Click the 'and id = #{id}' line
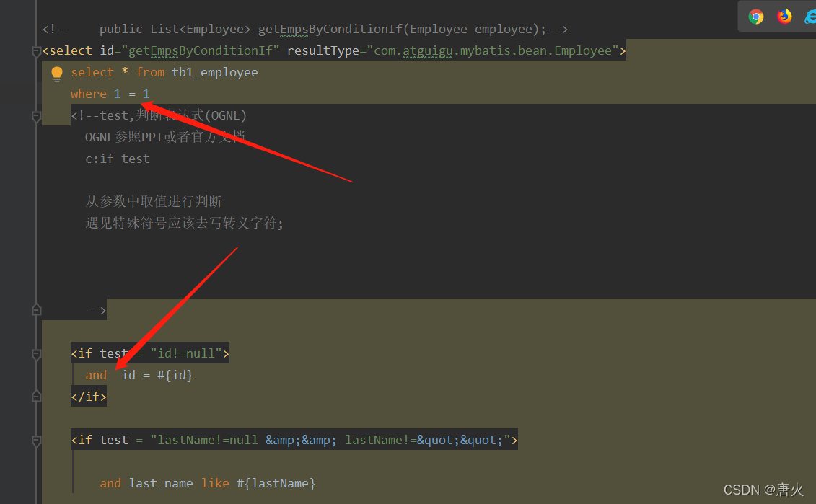Viewport: 816px width, 504px height. point(139,375)
